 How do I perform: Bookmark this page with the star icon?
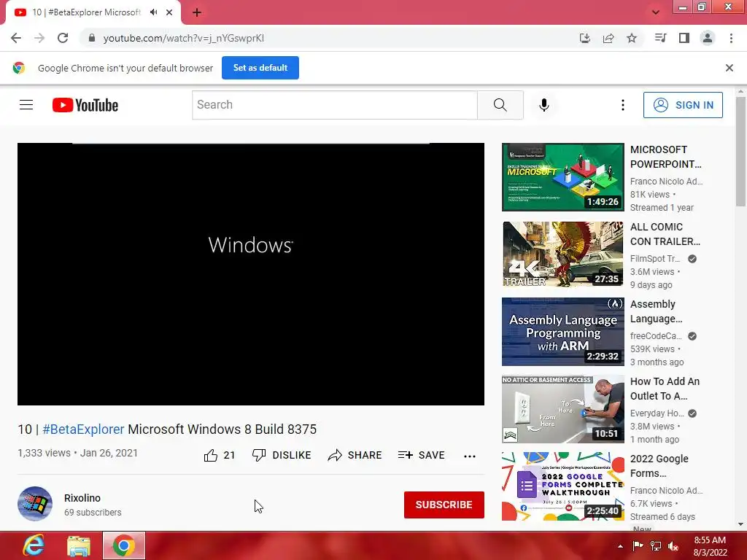(632, 38)
